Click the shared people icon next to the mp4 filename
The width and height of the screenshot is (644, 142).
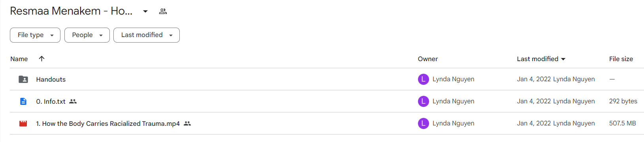click(x=187, y=123)
